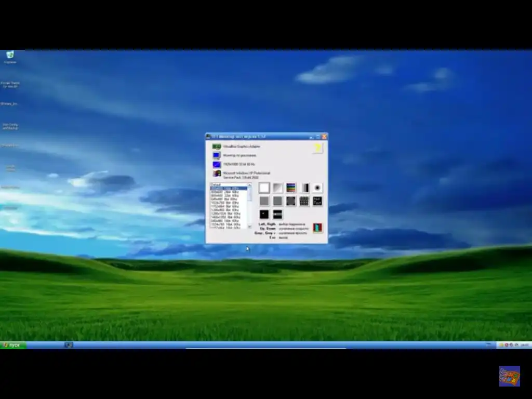Select 1024x768 16bit 60Hz mode
Viewport: 532px width, 399px height.
pos(229,224)
